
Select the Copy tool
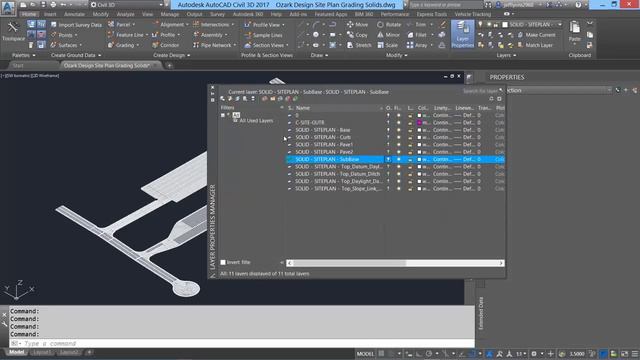pos(357,35)
